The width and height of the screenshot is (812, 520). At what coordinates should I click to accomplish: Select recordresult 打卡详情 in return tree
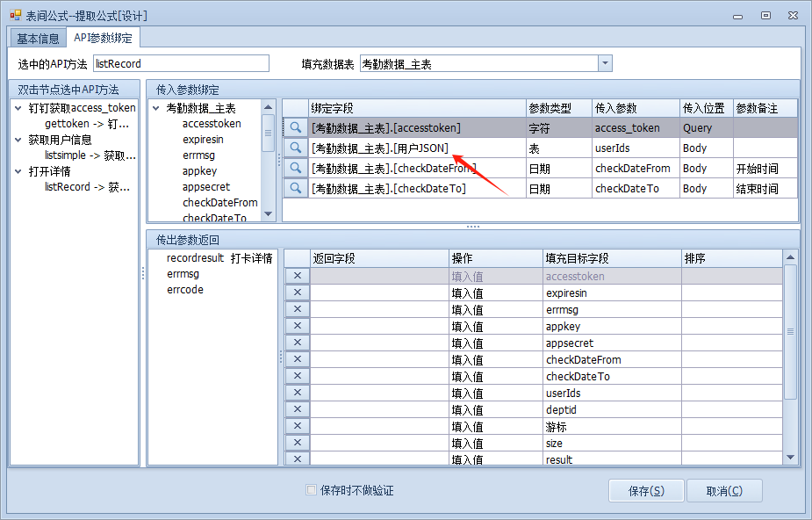point(219,258)
